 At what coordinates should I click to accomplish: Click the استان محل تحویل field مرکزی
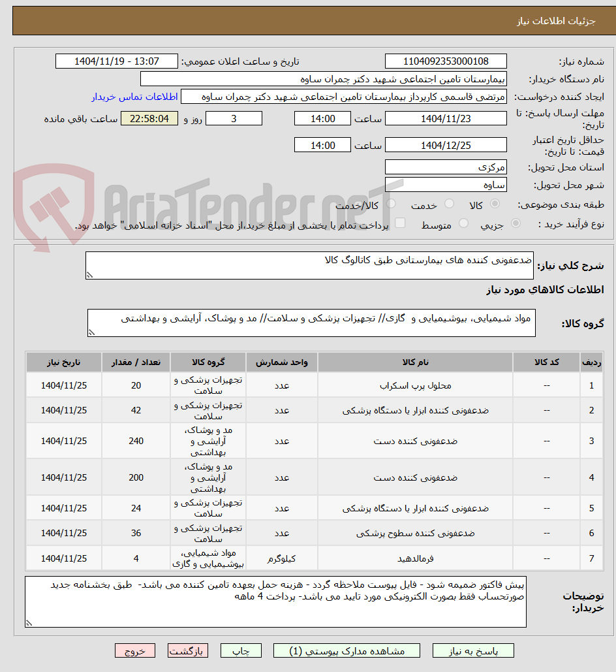[x=446, y=167]
